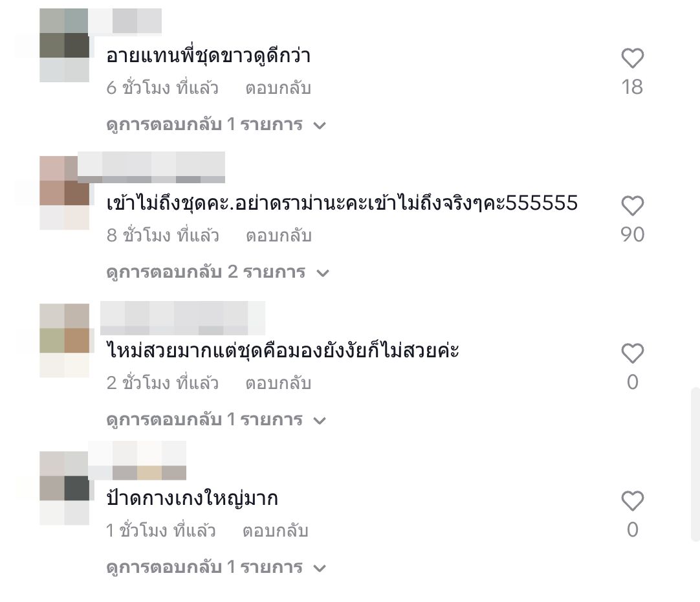This screenshot has height=602, width=700.
Task: Like the comment posted 1 hour ago
Action: pos(632,500)
